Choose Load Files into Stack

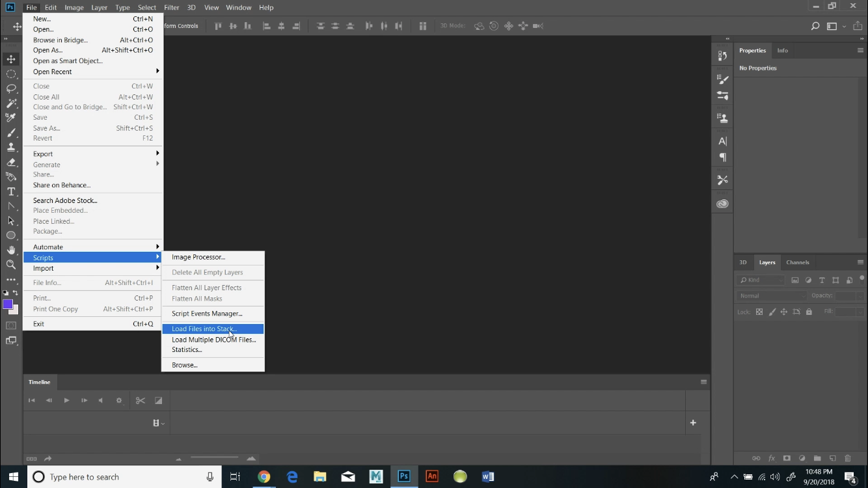coord(213,329)
